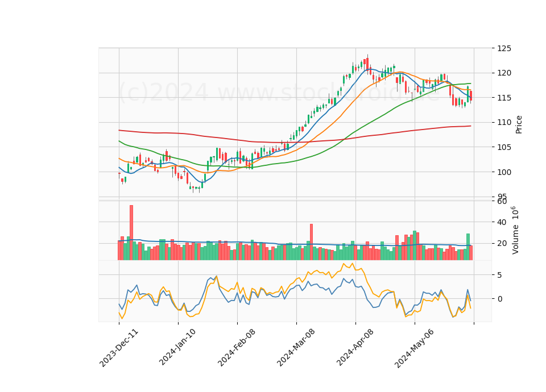Click the 120 price axis value

[x=504, y=73]
